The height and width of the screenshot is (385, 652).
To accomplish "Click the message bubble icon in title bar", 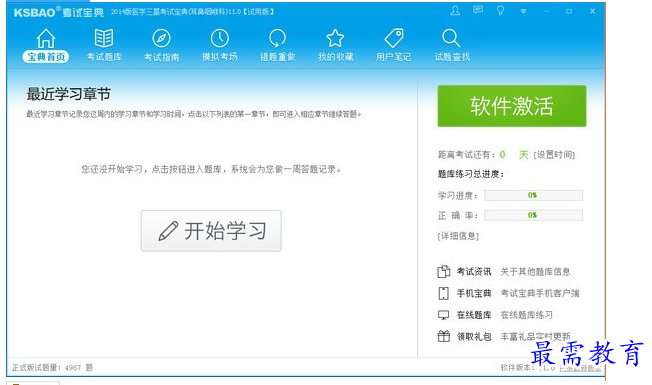I will pos(478,10).
